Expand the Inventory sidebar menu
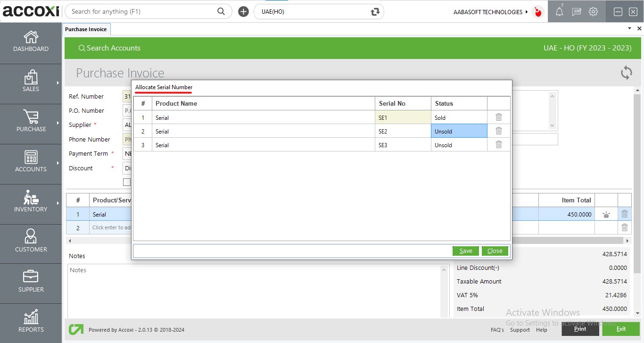This screenshot has width=644, height=343. [x=31, y=202]
